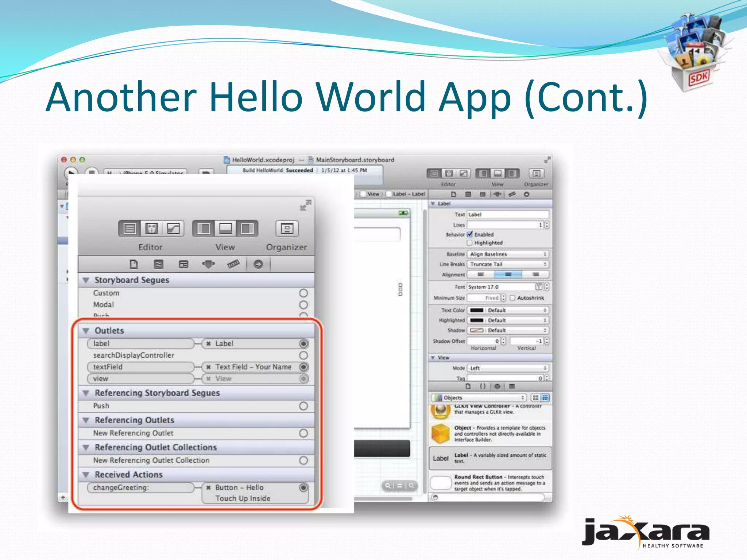Screen dimensions: 747x560
Task: Open the font picker T icon
Action: click(x=539, y=287)
